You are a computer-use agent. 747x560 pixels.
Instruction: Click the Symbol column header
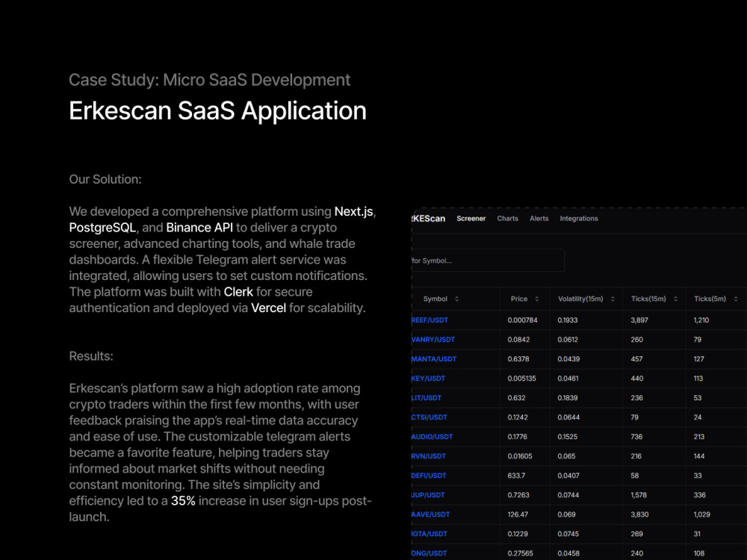[x=435, y=299]
